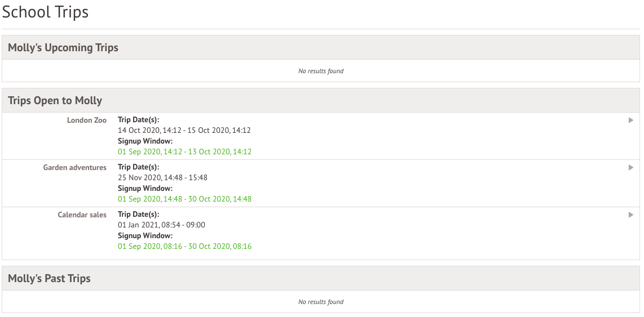The image size is (644, 317).
Task: Click the Molly's Upcoming Trips header
Action: pos(63,48)
